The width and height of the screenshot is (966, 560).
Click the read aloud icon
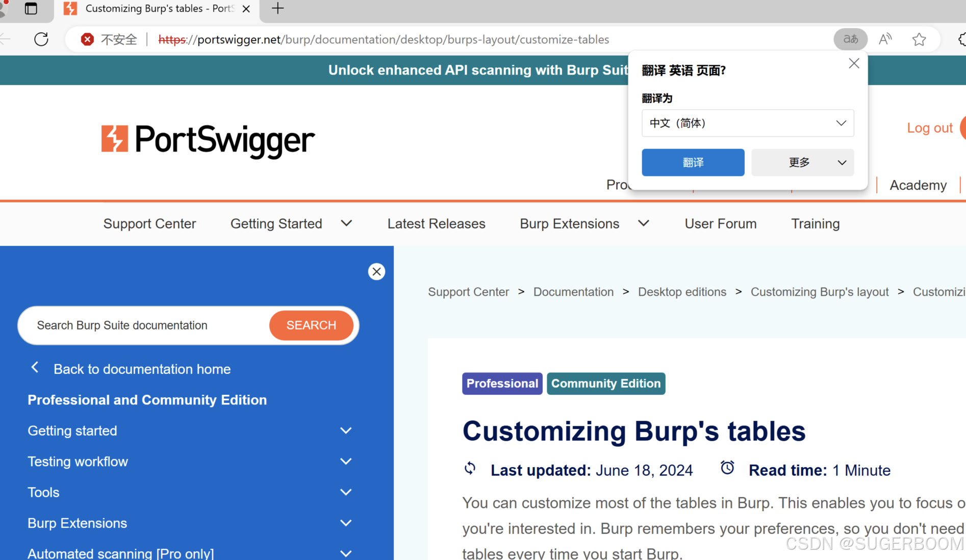[x=885, y=39]
